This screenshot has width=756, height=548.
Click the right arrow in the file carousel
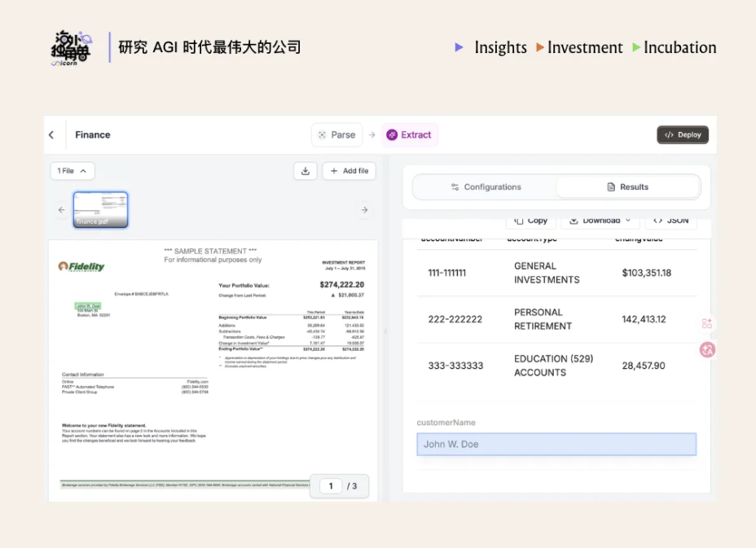[364, 209]
